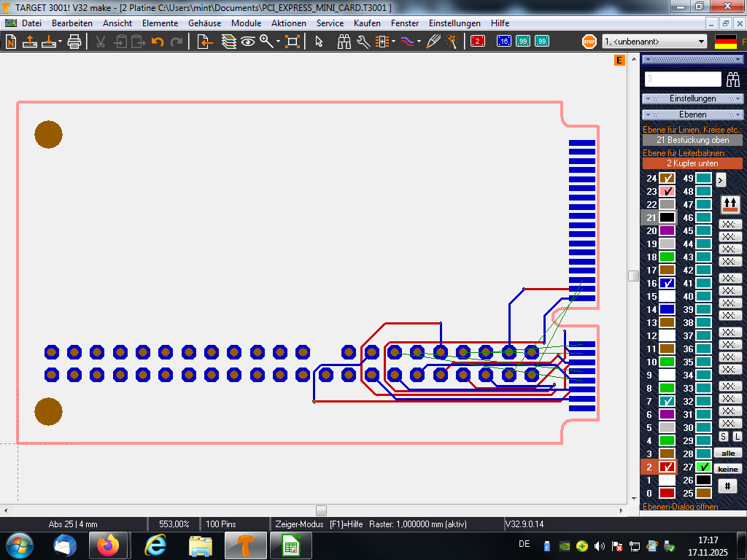Click the top sidebar collapse bar

[692, 60]
